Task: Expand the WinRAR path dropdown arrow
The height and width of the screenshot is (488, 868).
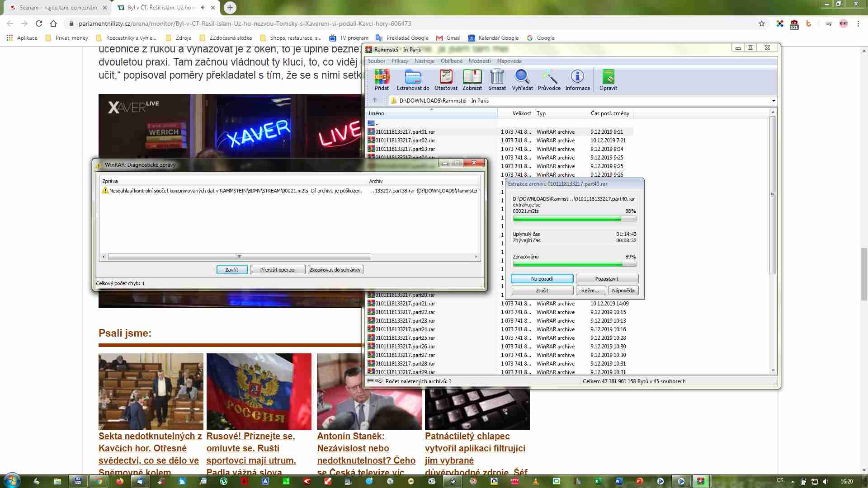Action: (x=773, y=101)
